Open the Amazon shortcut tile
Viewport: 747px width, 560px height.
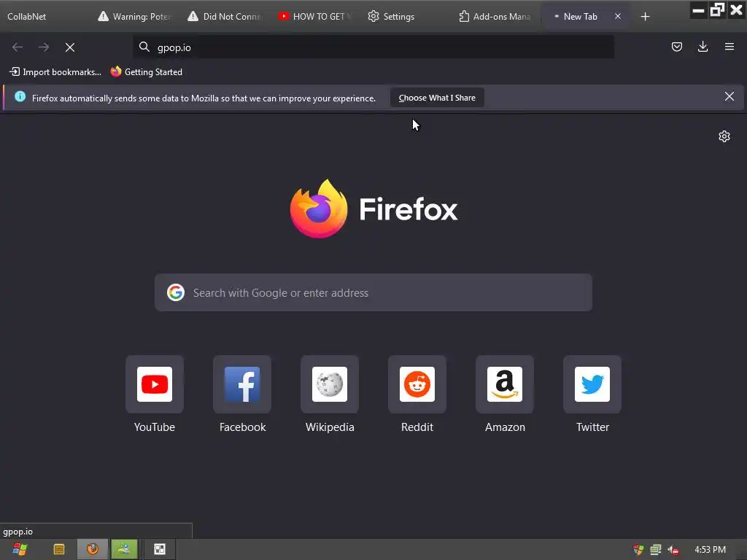pyautogui.click(x=505, y=384)
